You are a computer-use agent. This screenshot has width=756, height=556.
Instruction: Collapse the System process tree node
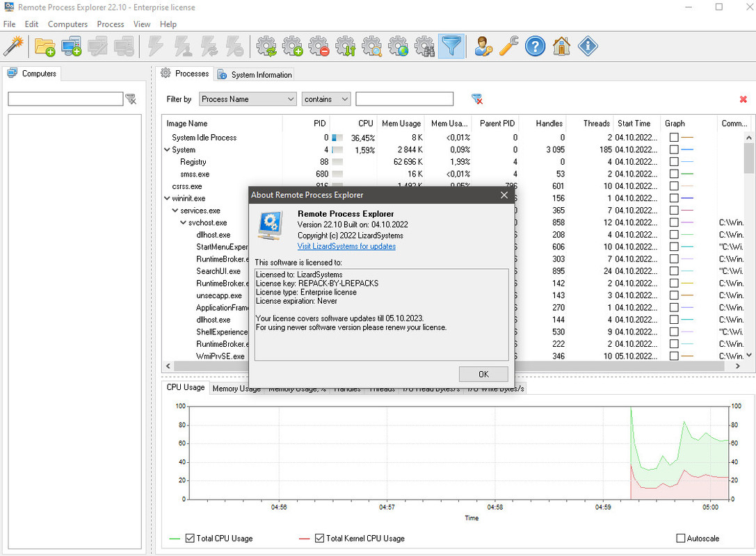pos(167,150)
